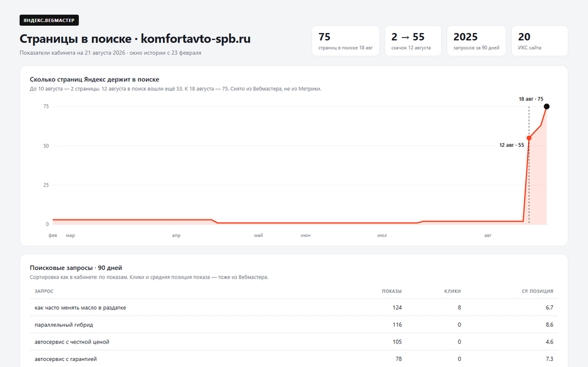Click the x-axis label 'апр'

176,236
